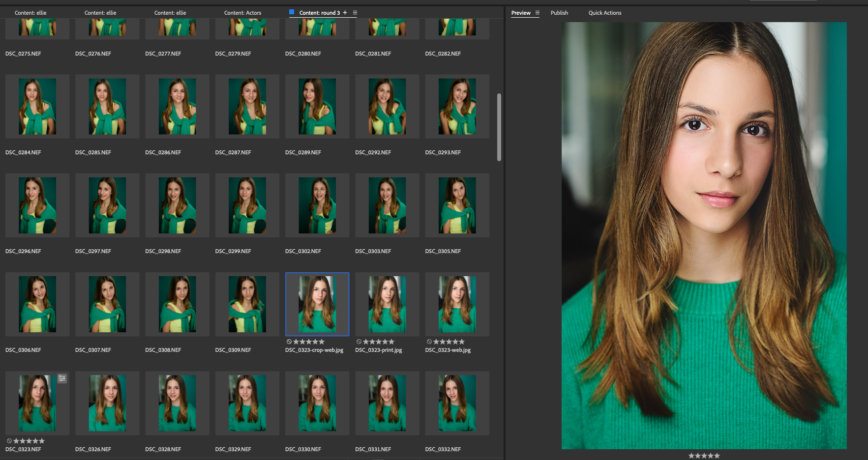Click the Content panel scrollbar

pos(499,125)
